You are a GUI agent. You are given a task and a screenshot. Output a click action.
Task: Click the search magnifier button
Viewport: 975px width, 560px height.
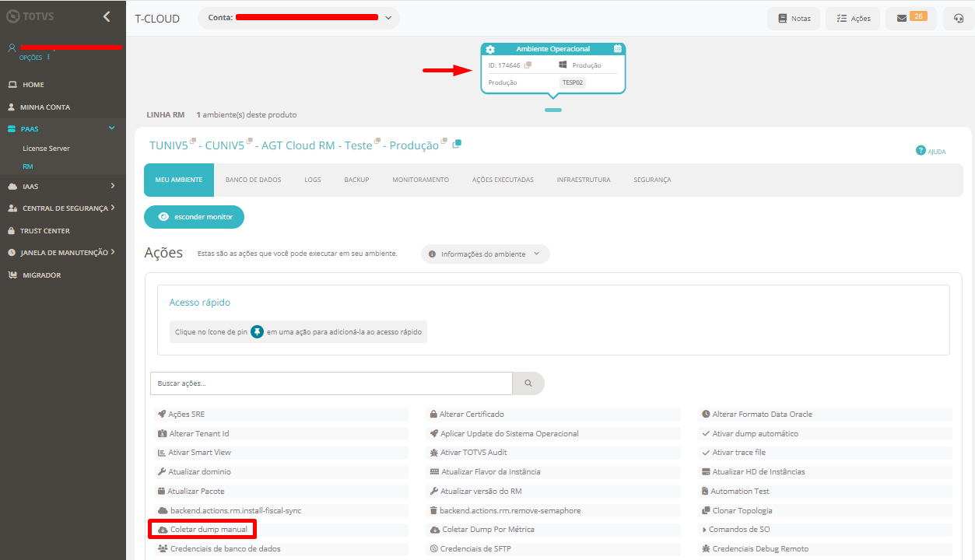pos(528,383)
